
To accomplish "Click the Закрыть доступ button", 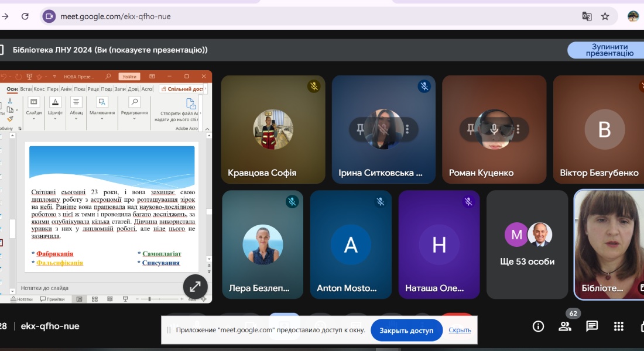I will 406,331.
